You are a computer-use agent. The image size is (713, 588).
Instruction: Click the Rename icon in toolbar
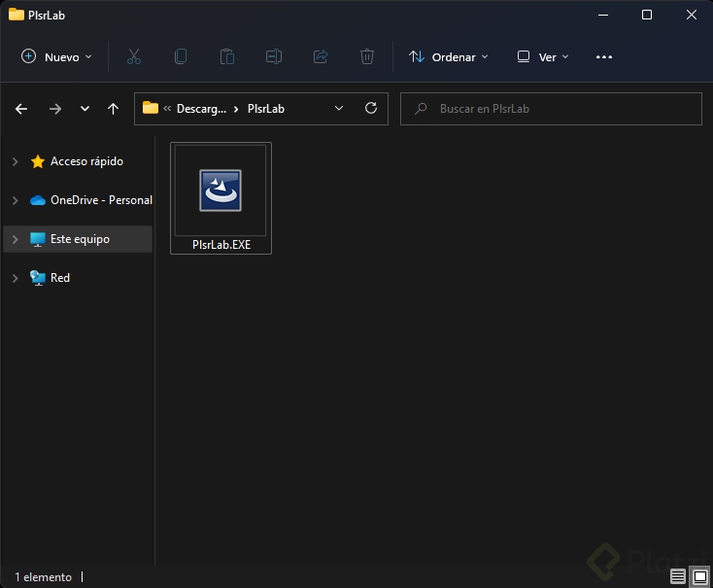[274, 57]
